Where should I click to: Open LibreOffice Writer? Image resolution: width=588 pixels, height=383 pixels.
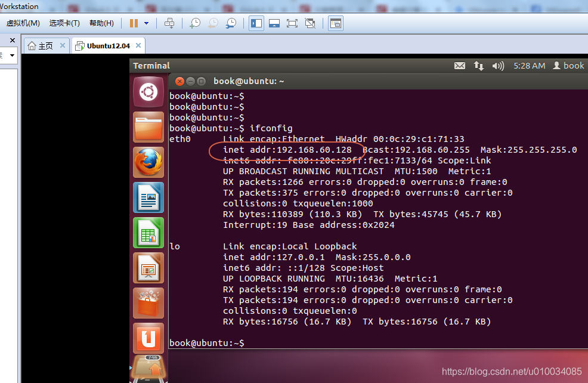(x=148, y=197)
